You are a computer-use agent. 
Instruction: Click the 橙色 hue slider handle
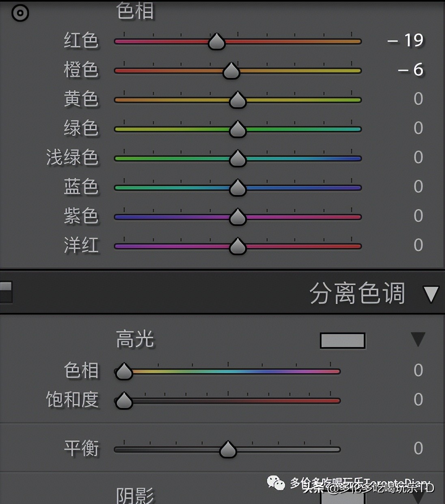231,71
